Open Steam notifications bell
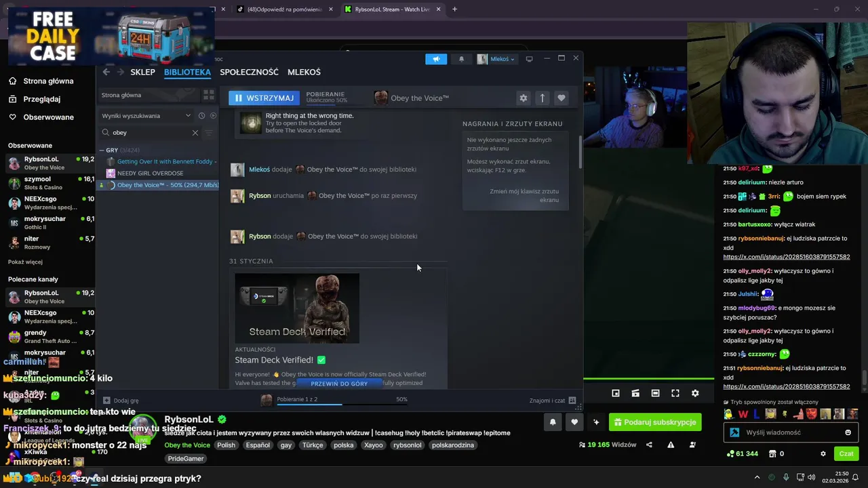868x488 pixels. point(462,59)
